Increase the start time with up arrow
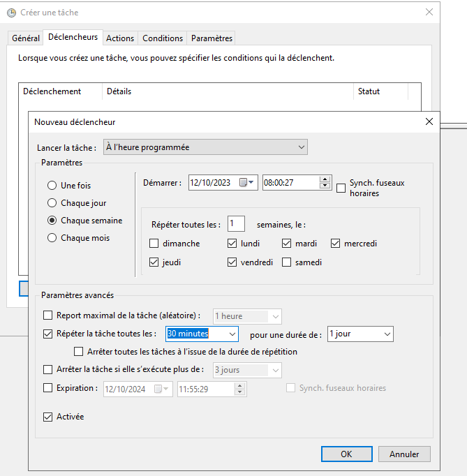Screen dimensions: 467x476 pyautogui.click(x=325, y=179)
